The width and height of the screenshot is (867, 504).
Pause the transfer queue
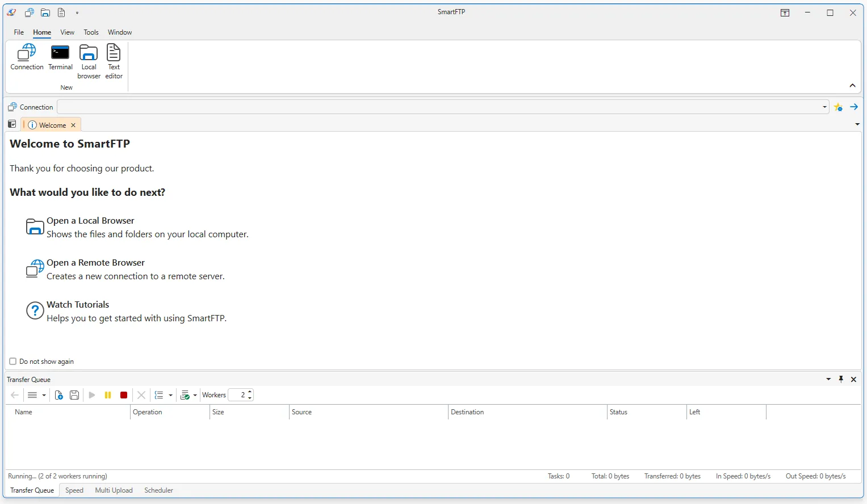[x=108, y=395]
